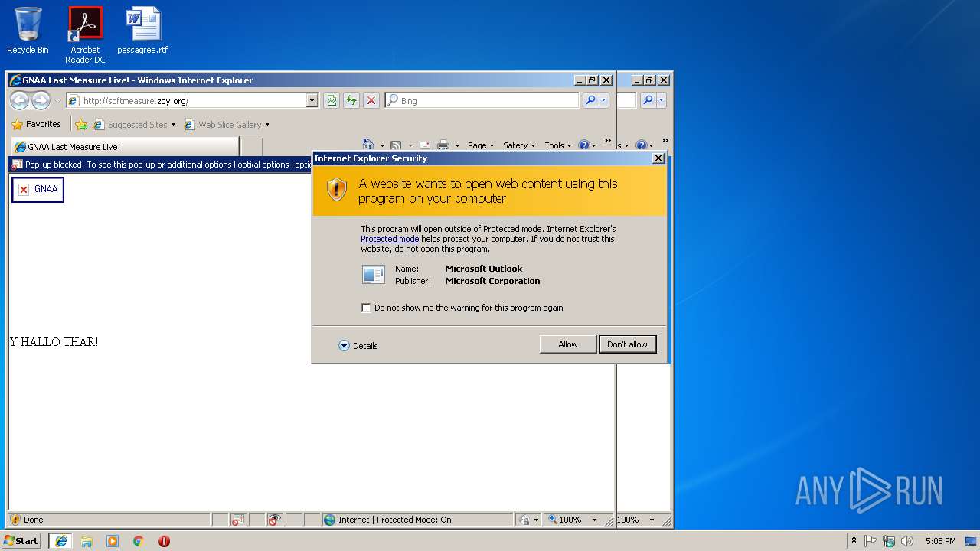Click the Start button

[21, 541]
